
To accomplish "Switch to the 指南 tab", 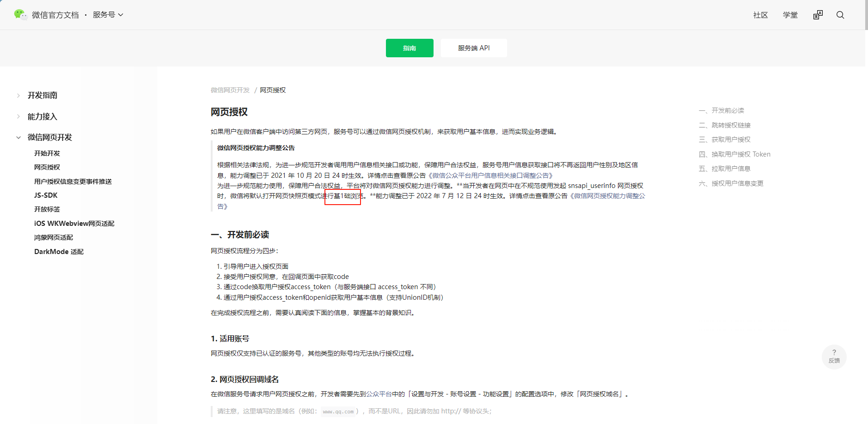I will point(410,48).
